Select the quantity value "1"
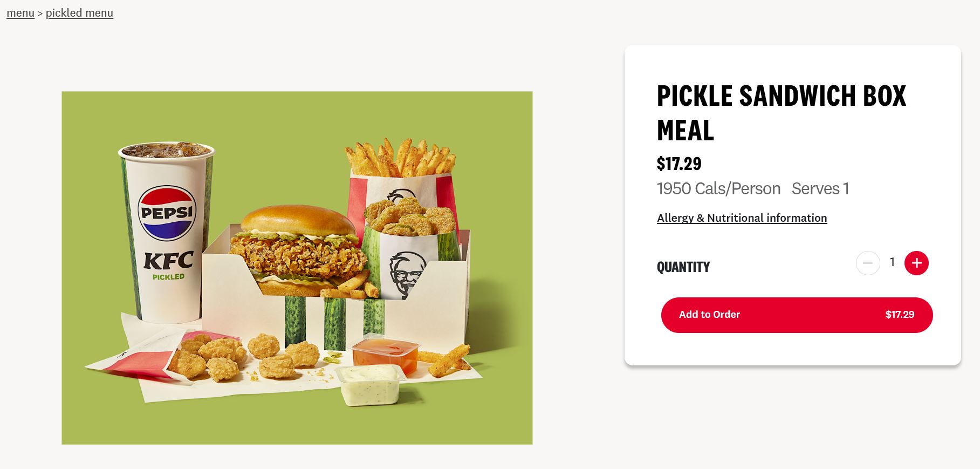The height and width of the screenshot is (469, 980). click(892, 262)
